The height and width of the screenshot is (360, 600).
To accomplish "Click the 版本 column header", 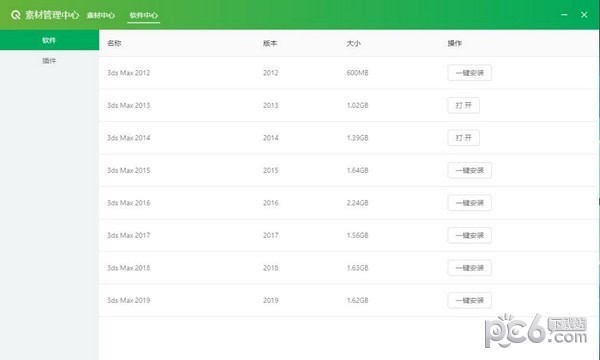I will pos(270,43).
